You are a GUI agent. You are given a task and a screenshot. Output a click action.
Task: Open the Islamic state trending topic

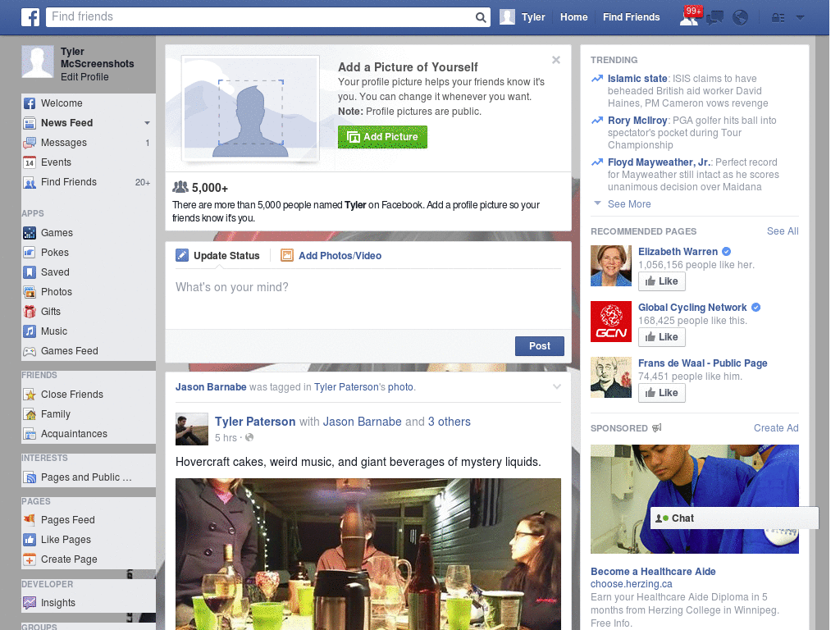(637, 79)
